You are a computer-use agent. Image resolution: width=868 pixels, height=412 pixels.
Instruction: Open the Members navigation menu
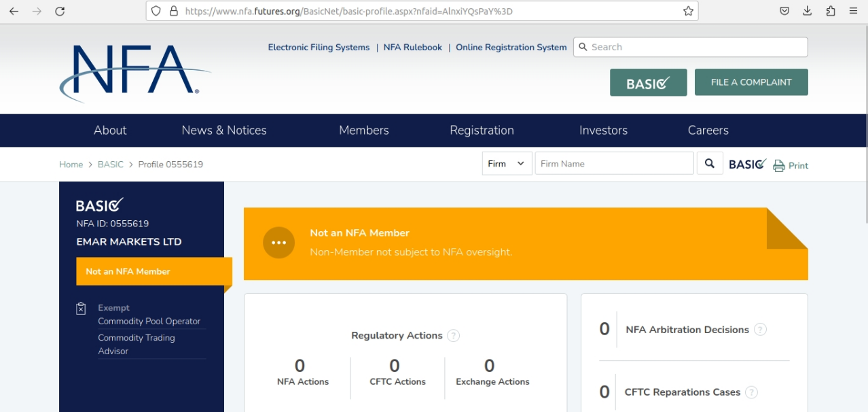coord(363,131)
